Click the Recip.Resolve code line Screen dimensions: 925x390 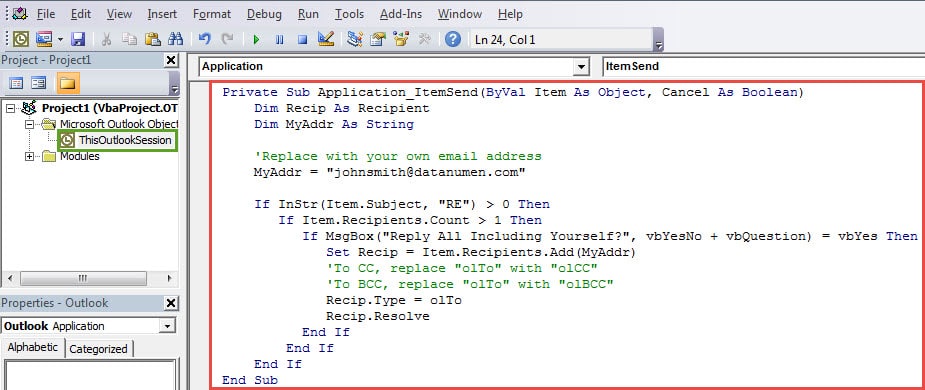[x=378, y=316]
